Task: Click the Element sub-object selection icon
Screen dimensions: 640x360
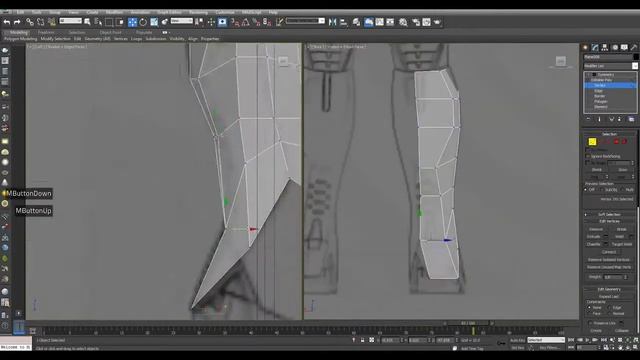Action: click(x=624, y=142)
